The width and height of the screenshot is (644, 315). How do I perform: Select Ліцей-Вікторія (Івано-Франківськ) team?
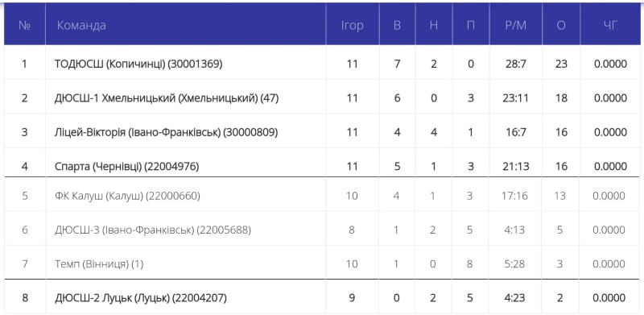pyautogui.click(x=166, y=132)
